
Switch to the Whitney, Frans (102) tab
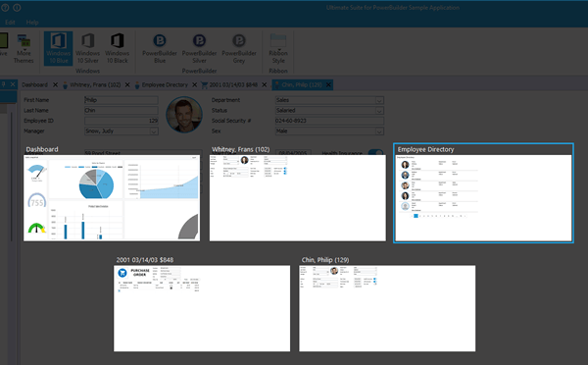click(95, 84)
